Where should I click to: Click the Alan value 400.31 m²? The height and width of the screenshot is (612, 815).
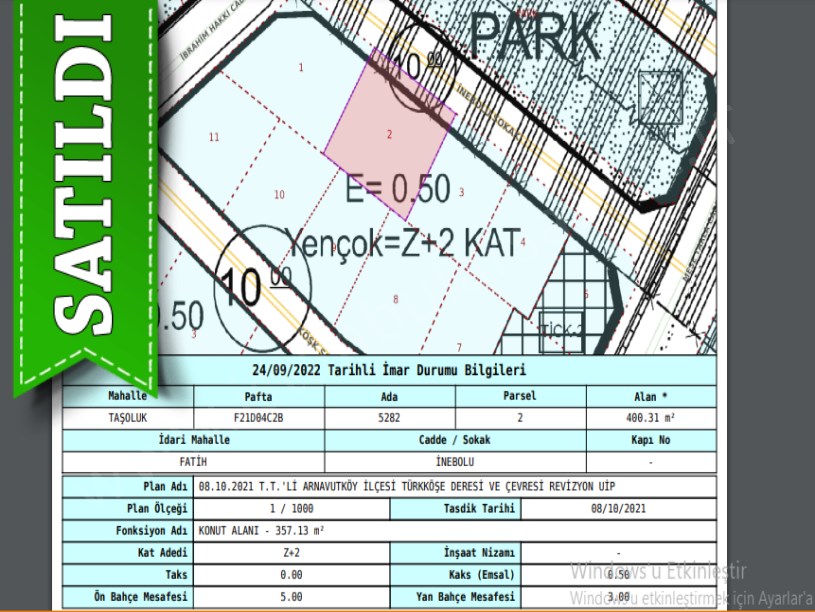click(651, 418)
